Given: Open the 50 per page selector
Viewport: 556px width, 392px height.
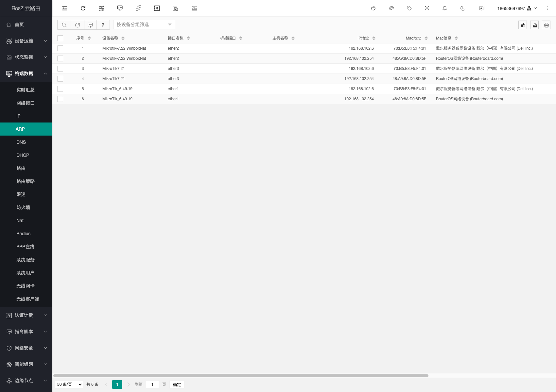Looking at the screenshot, I should 69,384.
